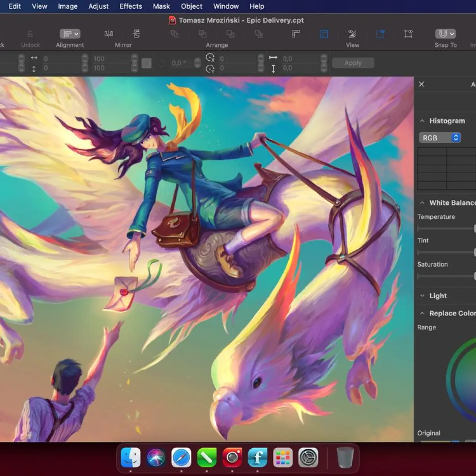
Task: Open the Trash in the Dock
Action: [345, 457]
